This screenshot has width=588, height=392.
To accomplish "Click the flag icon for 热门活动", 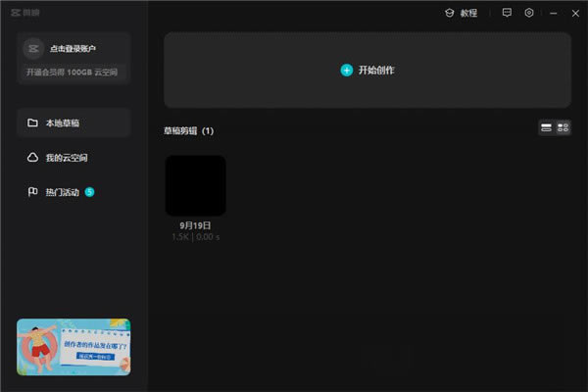I will click(x=32, y=192).
